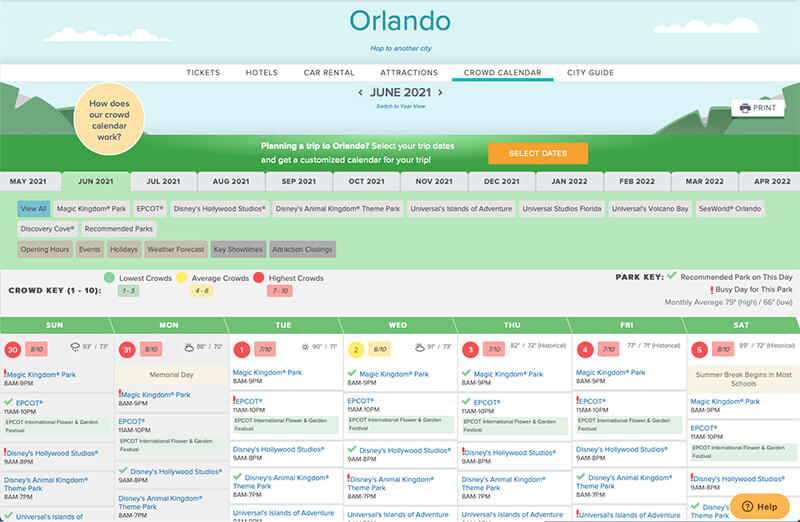Click the date circle 1 on Tuesday

click(241, 350)
